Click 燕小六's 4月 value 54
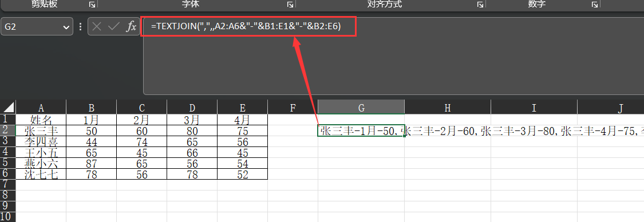Screen dimensions: 644x222 (x=242, y=163)
